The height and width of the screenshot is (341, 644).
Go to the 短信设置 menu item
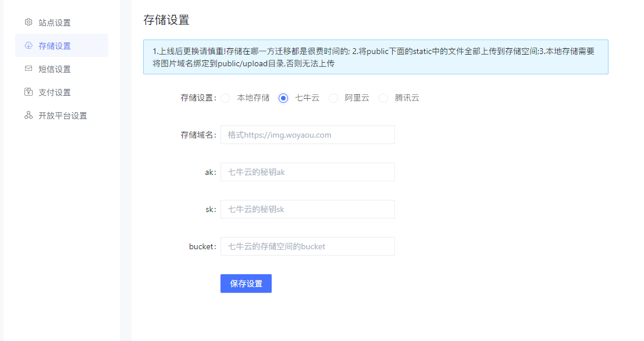[x=62, y=69]
